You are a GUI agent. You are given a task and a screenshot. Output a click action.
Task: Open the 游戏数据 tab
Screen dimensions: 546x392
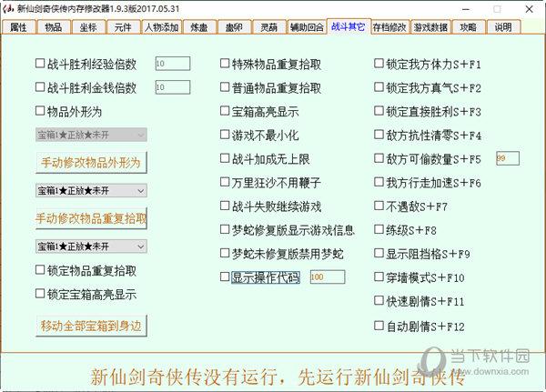(x=430, y=27)
